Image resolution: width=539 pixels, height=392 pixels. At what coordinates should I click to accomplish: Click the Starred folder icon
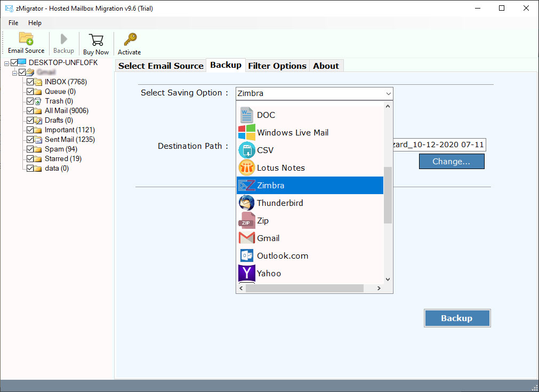pyautogui.click(x=38, y=159)
